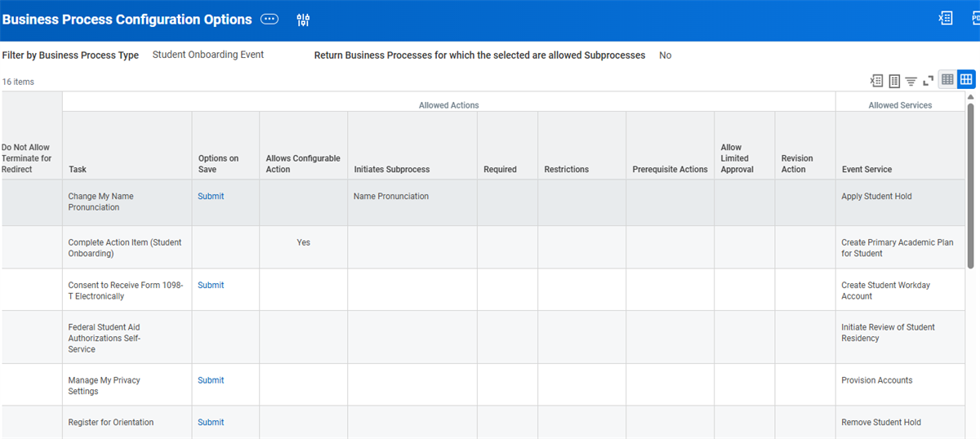The width and height of the screenshot is (980, 439).
Task: Click the Yes value in Allows Configurable Action
Action: point(304,242)
